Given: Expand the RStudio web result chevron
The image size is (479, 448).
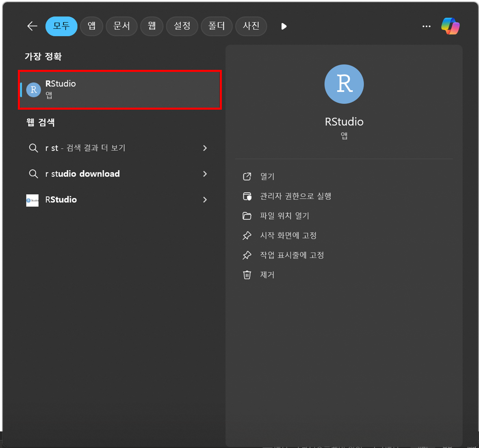Looking at the screenshot, I should (x=205, y=199).
